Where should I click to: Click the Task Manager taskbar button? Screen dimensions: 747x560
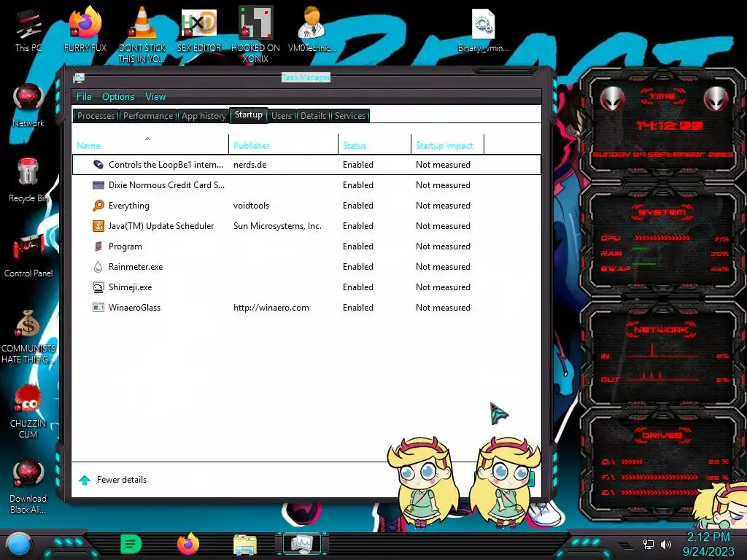click(x=303, y=544)
